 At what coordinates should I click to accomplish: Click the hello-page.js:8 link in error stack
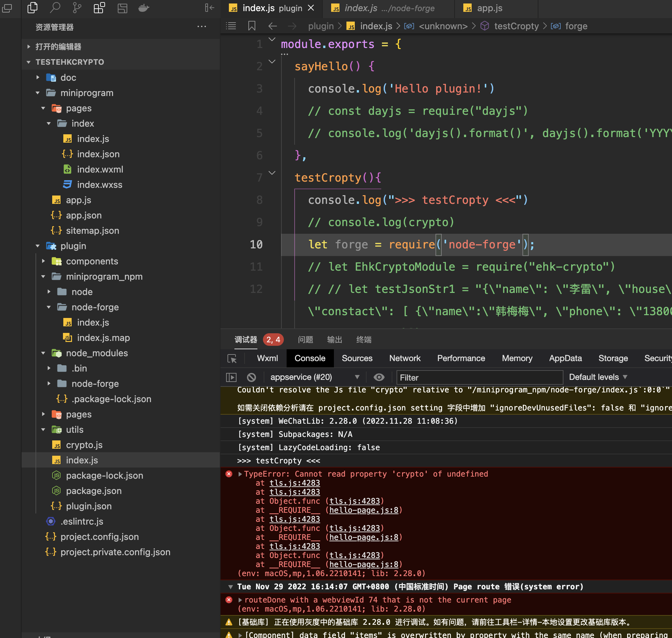[363, 510]
